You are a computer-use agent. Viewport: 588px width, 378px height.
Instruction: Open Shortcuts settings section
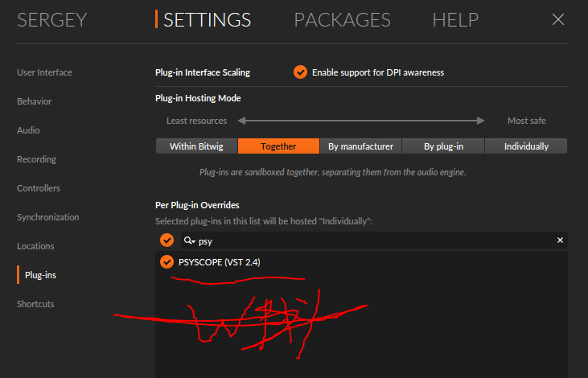35,304
